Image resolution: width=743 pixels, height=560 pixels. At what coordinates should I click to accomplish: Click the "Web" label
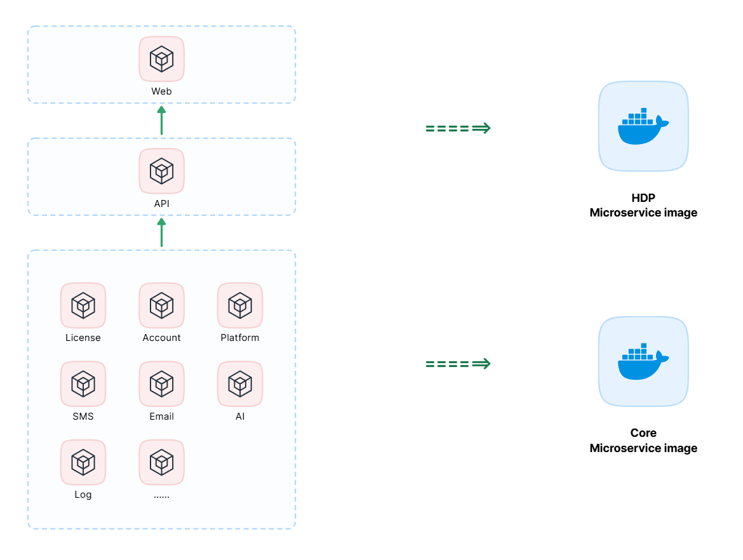click(161, 91)
